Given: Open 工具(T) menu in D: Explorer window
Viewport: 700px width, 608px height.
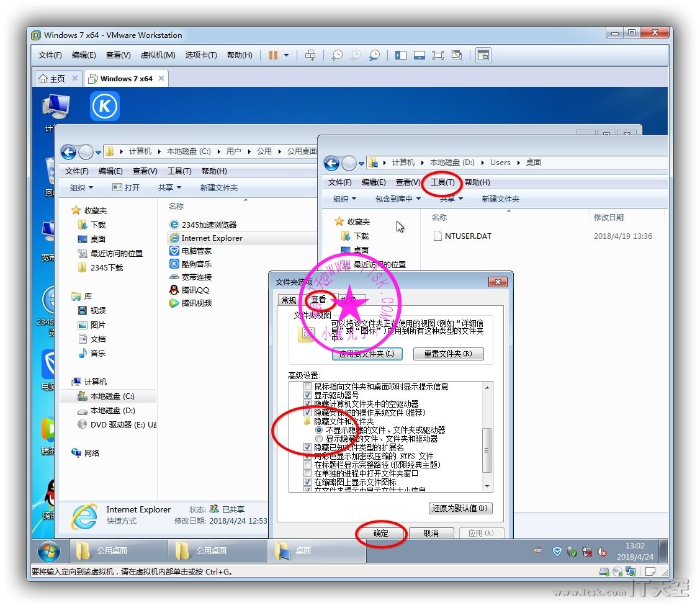Looking at the screenshot, I should [x=442, y=182].
